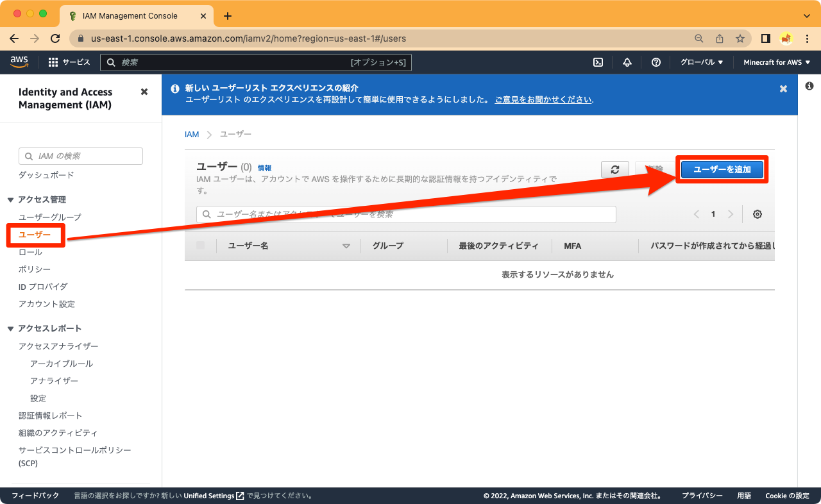Open the Chrome side panel icon
821x504 pixels.
(765, 38)
